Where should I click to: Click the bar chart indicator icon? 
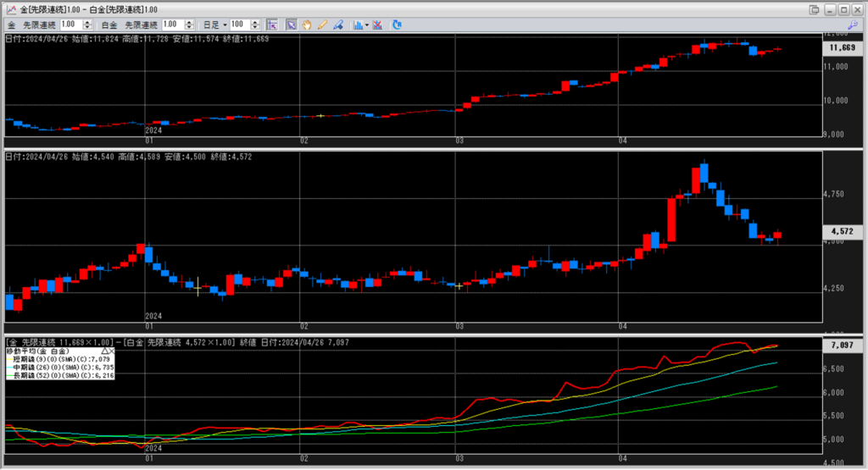click(358, 25)
